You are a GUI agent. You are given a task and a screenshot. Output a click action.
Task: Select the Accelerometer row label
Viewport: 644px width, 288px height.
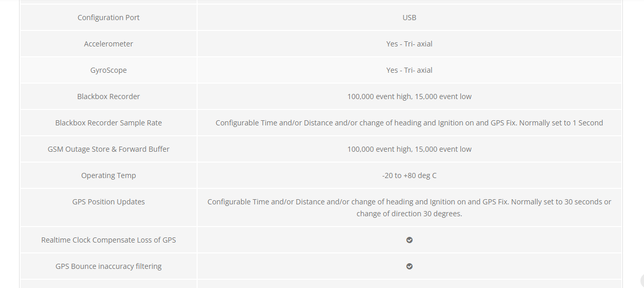coord(108,44)
